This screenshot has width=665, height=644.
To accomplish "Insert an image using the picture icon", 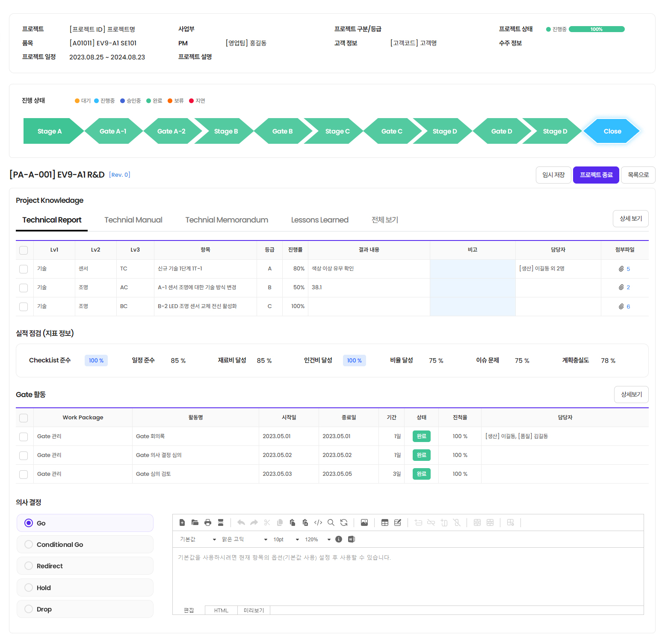I will tap(364, 522).
